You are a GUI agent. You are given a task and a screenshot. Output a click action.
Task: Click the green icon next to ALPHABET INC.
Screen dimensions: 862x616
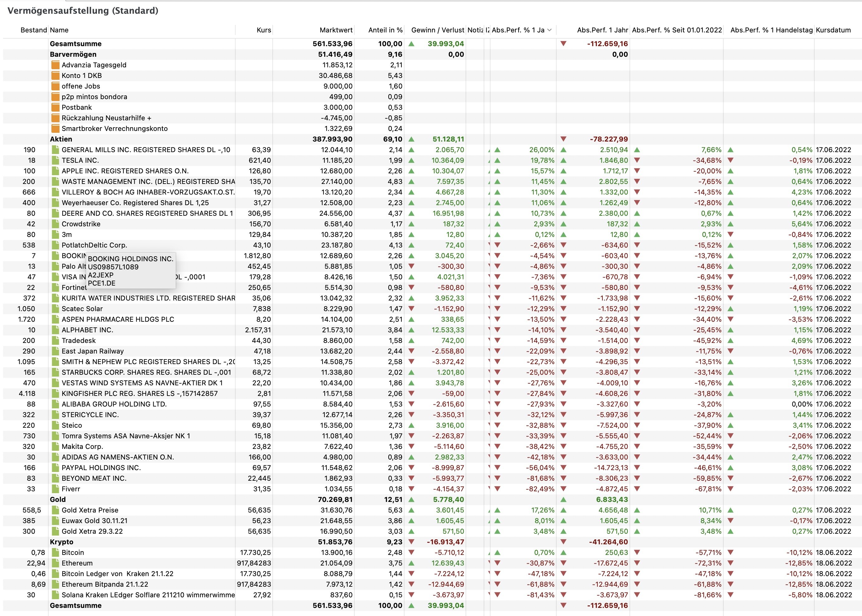coord(55,330)
